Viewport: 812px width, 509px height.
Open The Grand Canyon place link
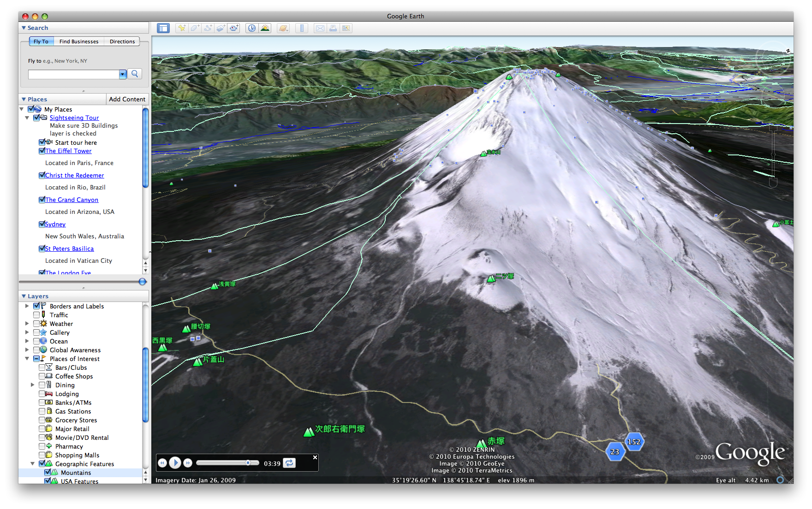click(x=72, y=200)
